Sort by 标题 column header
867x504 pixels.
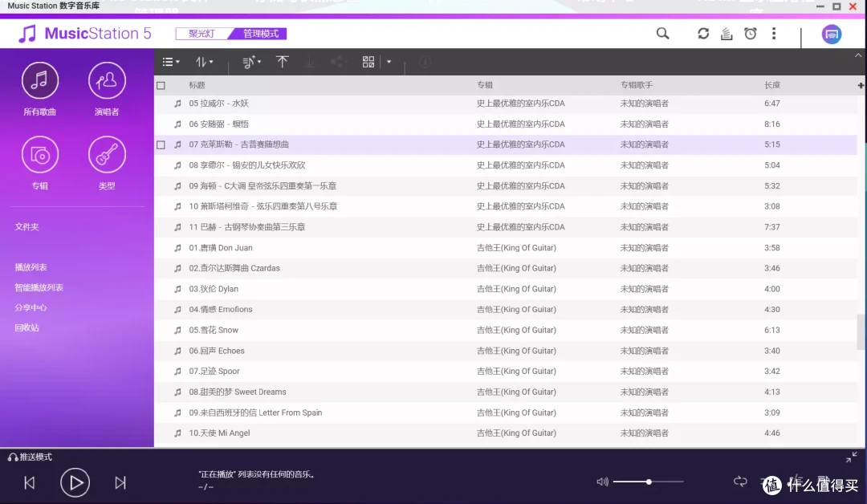click(x=197, y=85)
